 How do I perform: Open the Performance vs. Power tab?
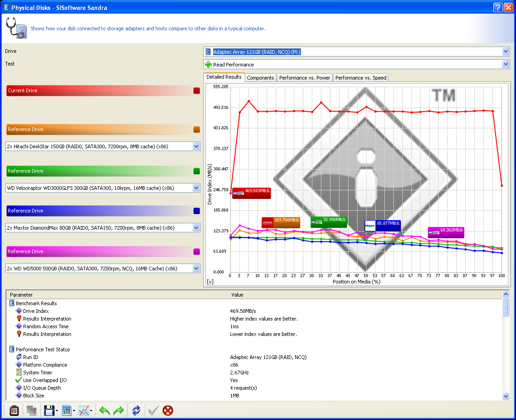point(305,78)
